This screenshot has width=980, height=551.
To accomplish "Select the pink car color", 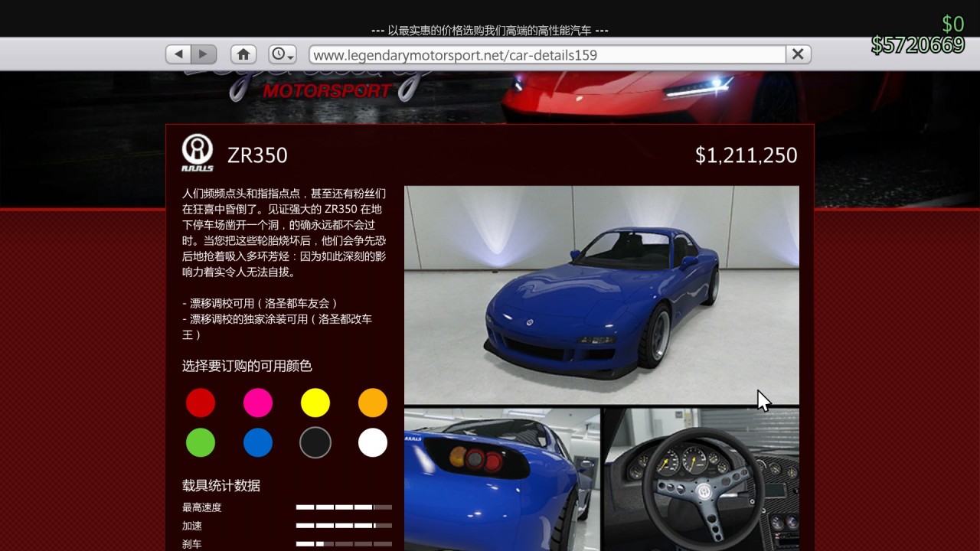I will click(258, 403).
